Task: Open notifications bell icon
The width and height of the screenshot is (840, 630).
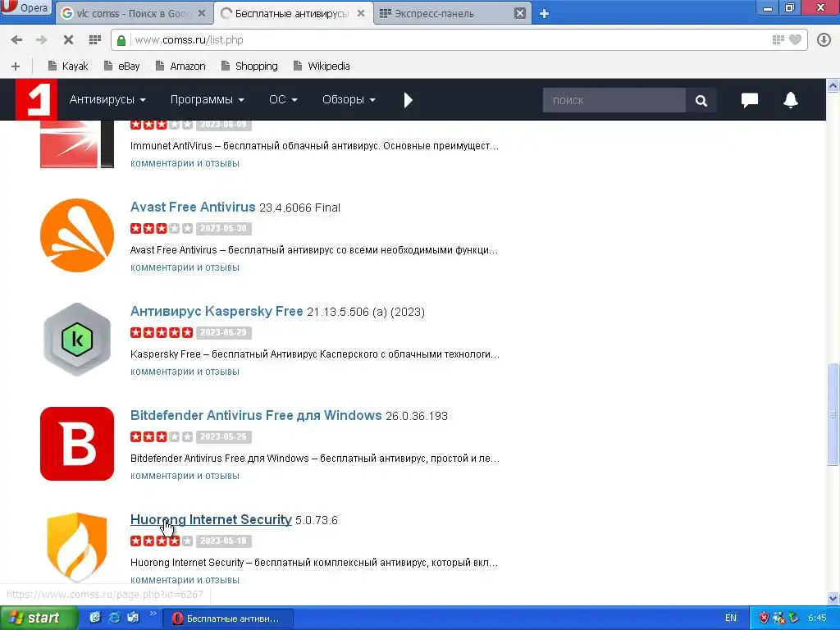Action: tap(791, 99)
